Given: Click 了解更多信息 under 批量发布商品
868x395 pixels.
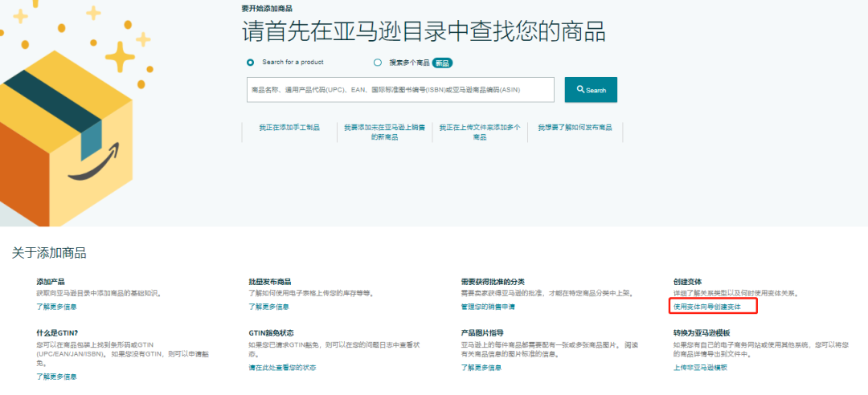Looking at the screenshot, I should [268, 307].
